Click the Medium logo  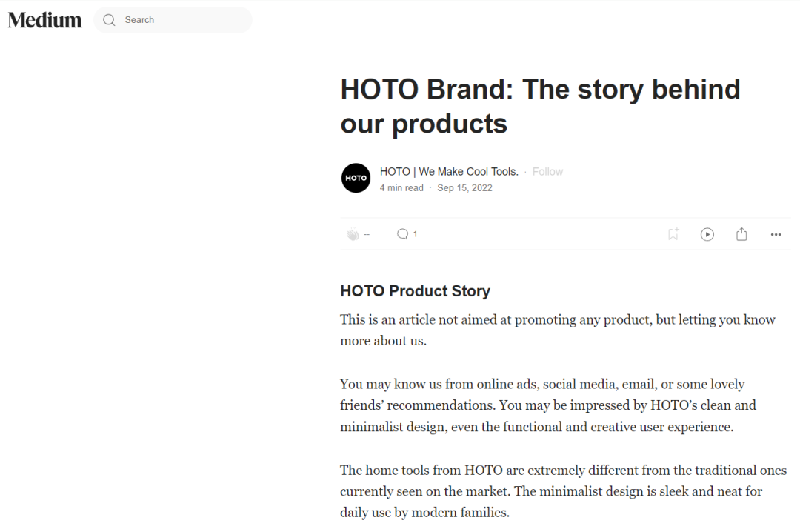(45, 20)
